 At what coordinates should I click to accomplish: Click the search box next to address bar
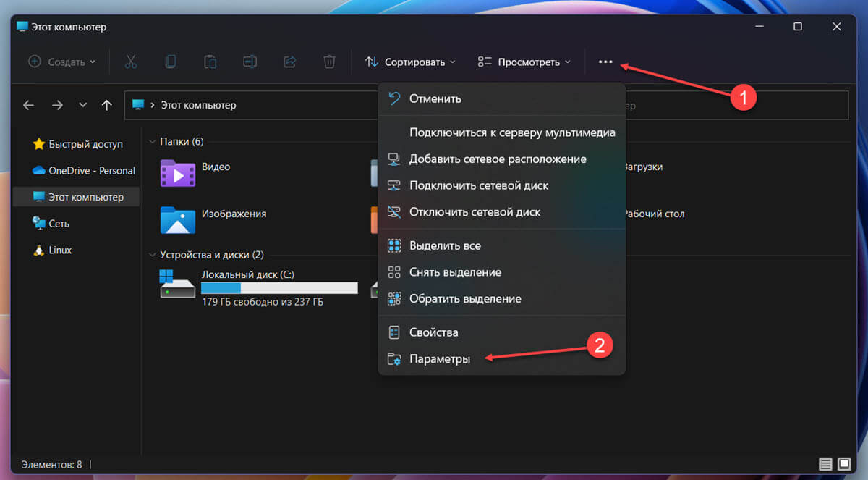point(736,105)
